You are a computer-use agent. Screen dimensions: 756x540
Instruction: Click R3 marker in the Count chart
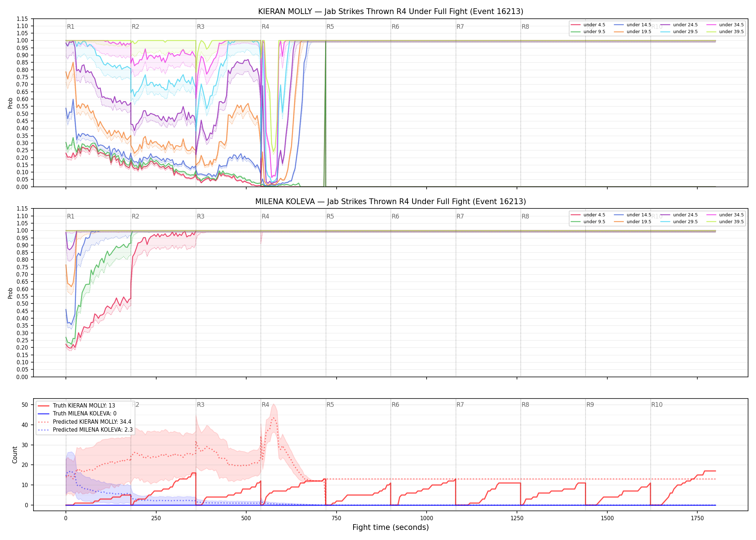(x=201, y=405)
